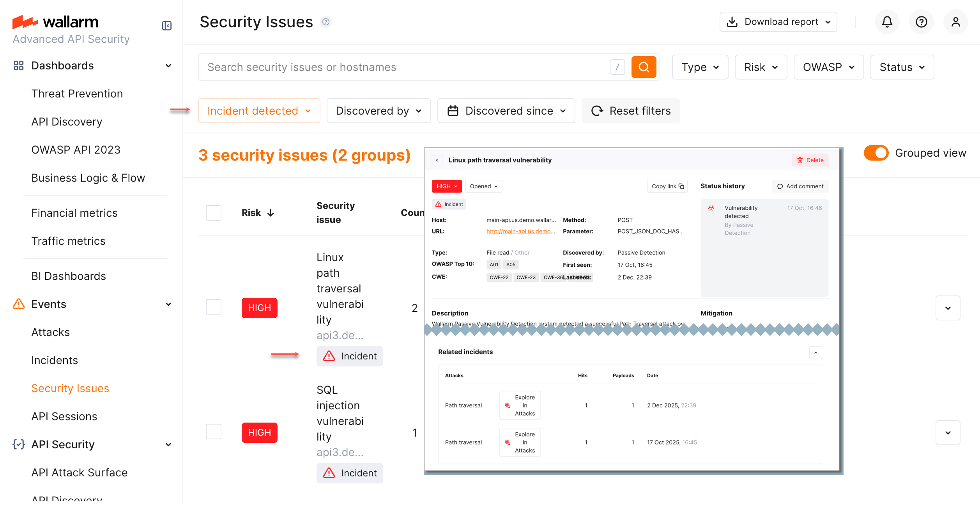Collapse the Related incidents section
The height and width of the screenshot is (506, 980).
click(815, 353)
